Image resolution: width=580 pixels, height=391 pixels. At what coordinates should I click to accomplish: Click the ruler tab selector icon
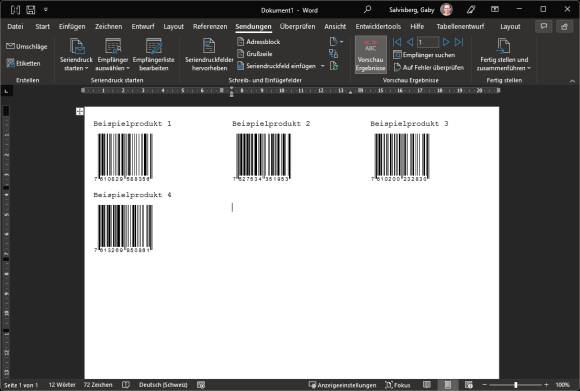pos(6,91)
